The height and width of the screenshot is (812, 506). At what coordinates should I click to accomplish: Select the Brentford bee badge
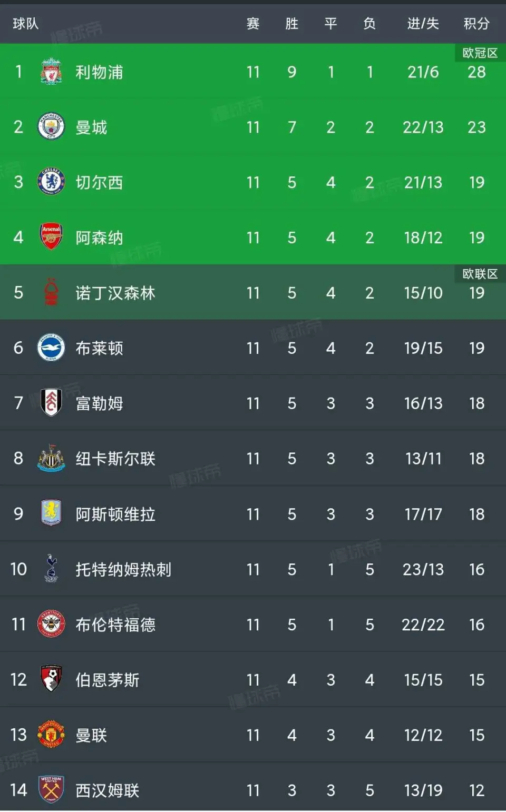(51, 625)
